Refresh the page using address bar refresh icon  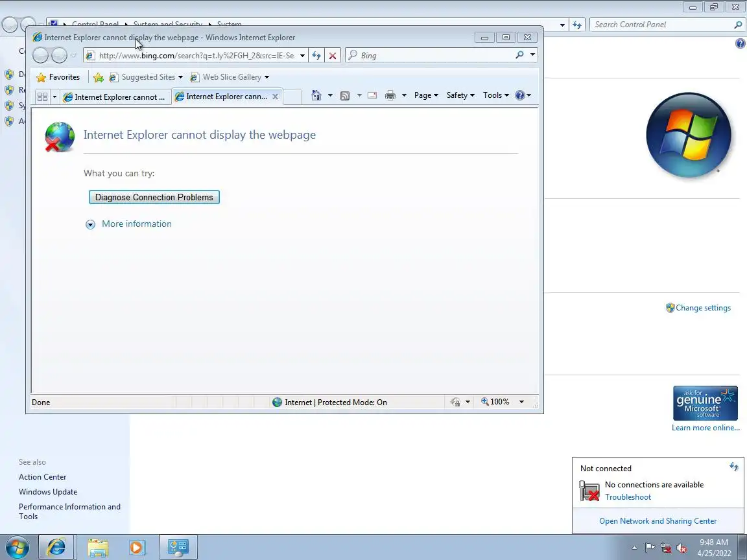(x=316, y=56)
